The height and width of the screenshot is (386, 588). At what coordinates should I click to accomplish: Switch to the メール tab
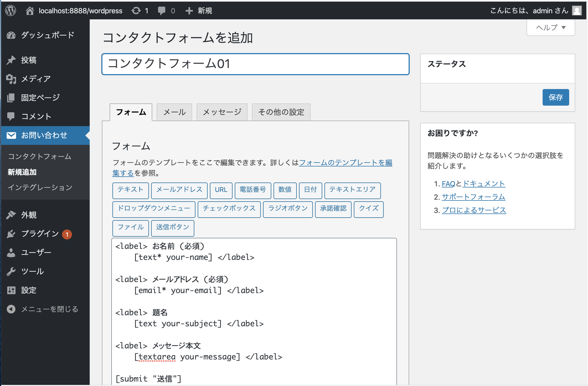[174, 112]
